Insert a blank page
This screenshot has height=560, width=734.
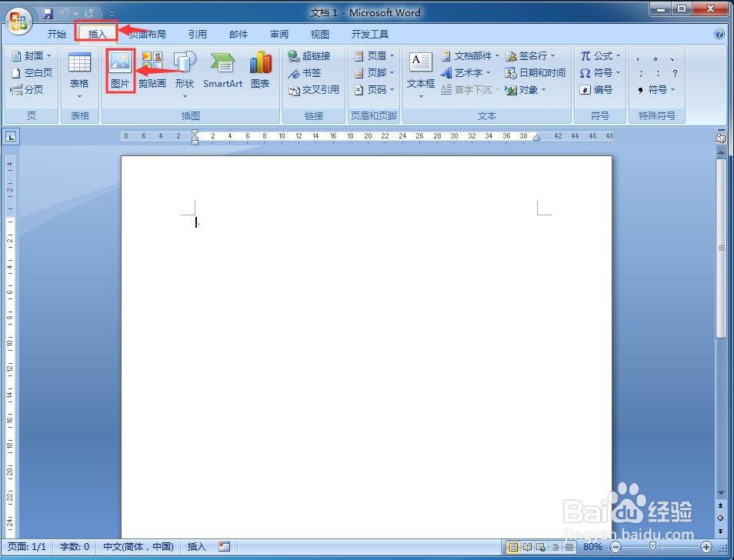(x=32, y=73)
